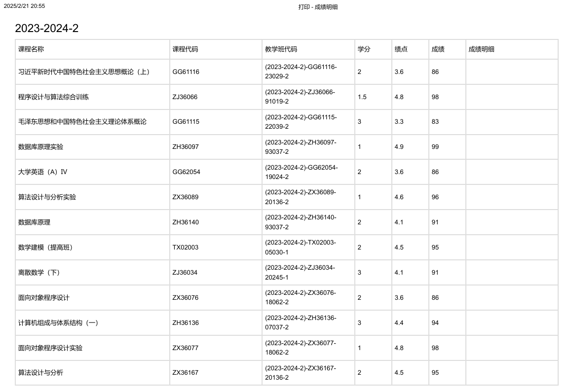The image size is (570, 392).
Task: Click class code (2023-2024-2)-ZX36076-18062-2
Action: coord(301,297)
